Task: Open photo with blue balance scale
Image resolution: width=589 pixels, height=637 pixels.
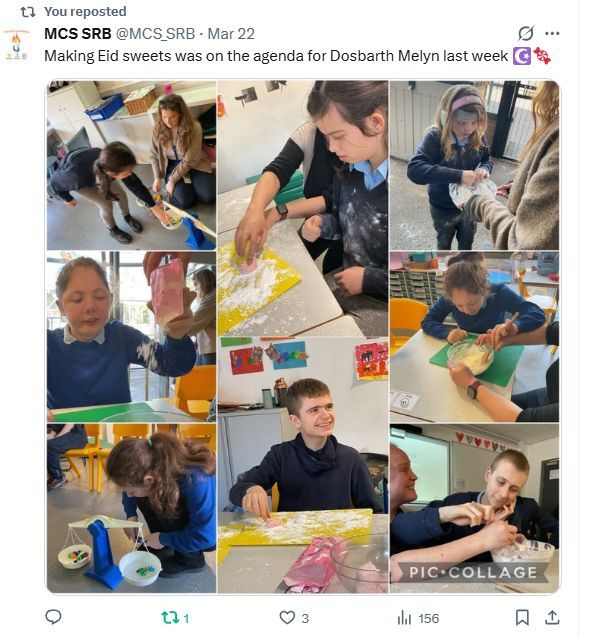Action: (x=131, y=508)
